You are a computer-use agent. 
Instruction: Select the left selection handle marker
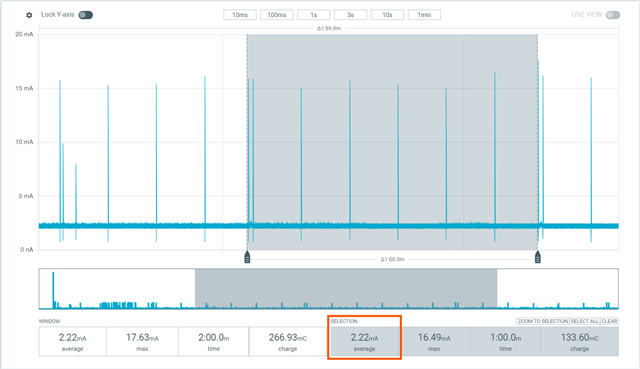pyautogui.click(x=247, y=258)
